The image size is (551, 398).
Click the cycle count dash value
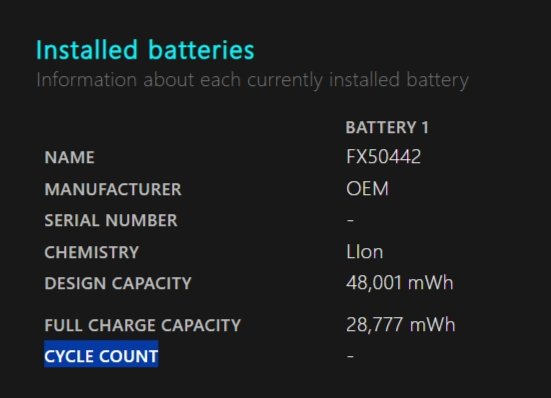click(350, 356)
